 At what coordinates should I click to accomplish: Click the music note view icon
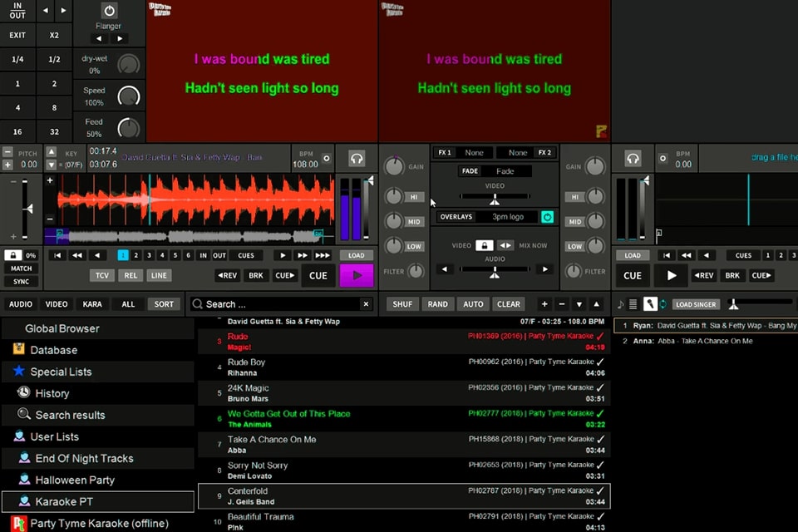(x=620, y=304)
